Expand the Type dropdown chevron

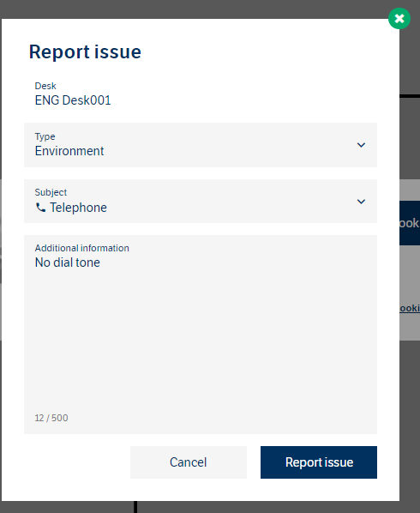tap(361, 145)
